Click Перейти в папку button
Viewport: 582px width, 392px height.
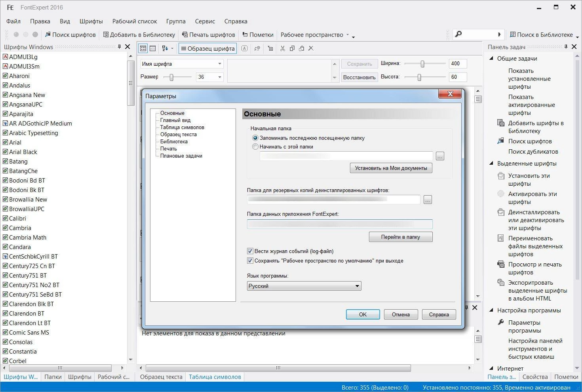tap(401, 237)
